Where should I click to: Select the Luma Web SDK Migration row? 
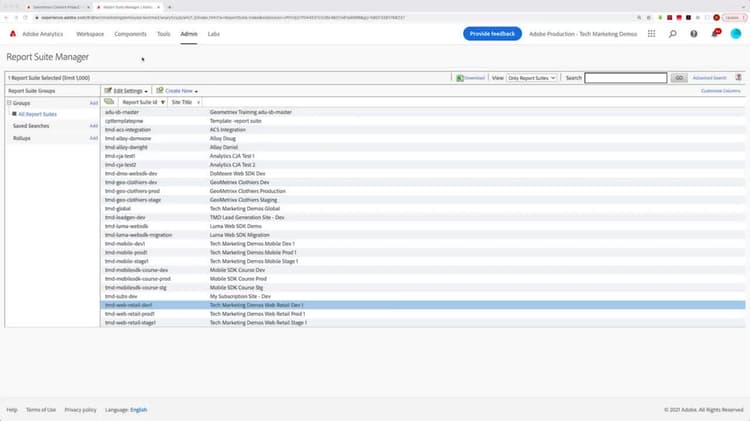click(423, 235)
